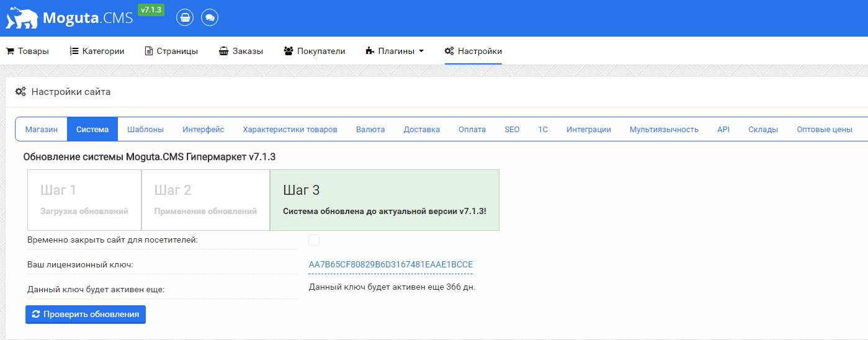
Task: Click the Шаг 3 system updated step
Action: tap(385, 200)
